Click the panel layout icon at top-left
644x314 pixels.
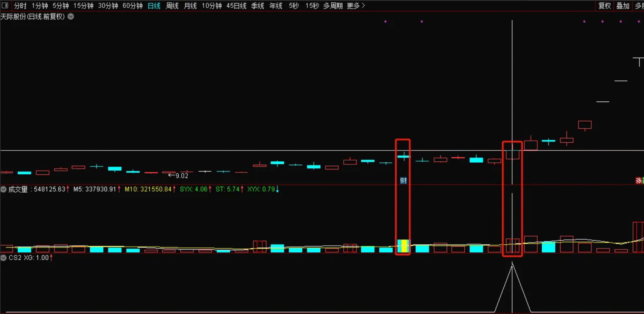click(5, 5)
